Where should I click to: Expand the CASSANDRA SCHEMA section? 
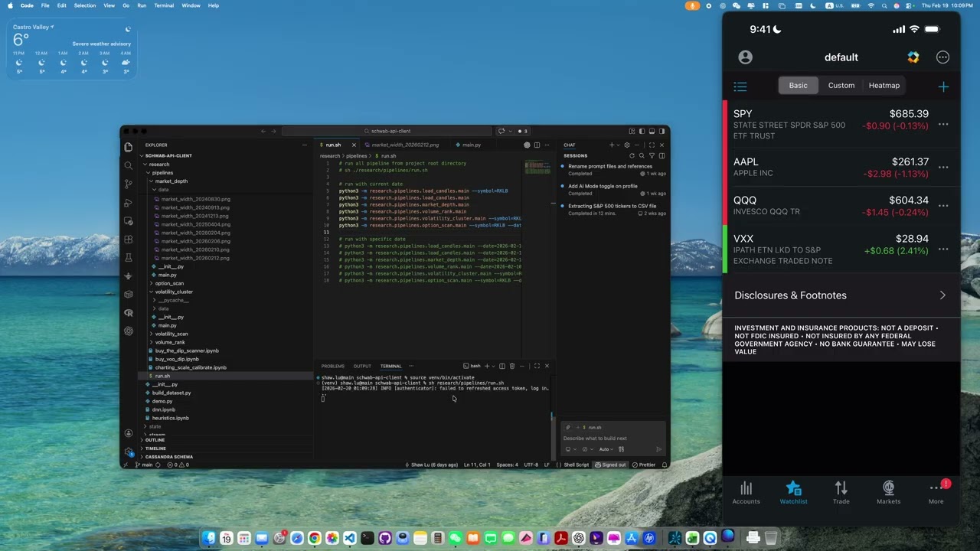click(x=168, y=457)
